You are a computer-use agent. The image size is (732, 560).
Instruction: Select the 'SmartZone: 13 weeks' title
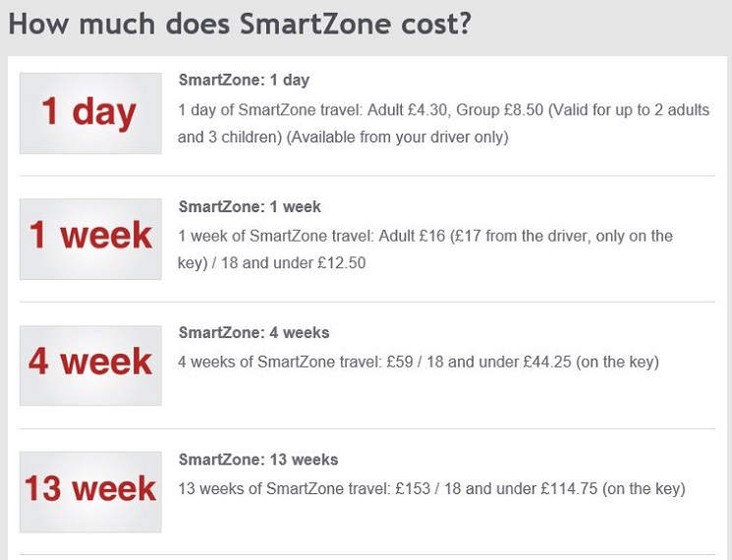(257, 460)
